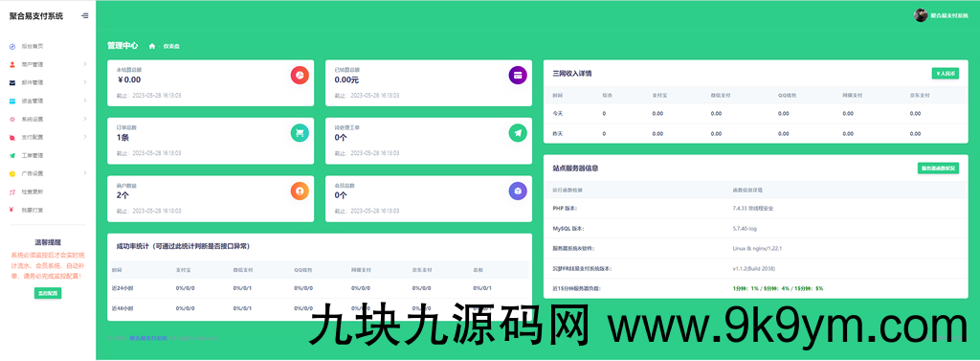Click the shopping cart icon on 订单总数 card
Screen dimensions: 980x361
[x=300, y=133]
